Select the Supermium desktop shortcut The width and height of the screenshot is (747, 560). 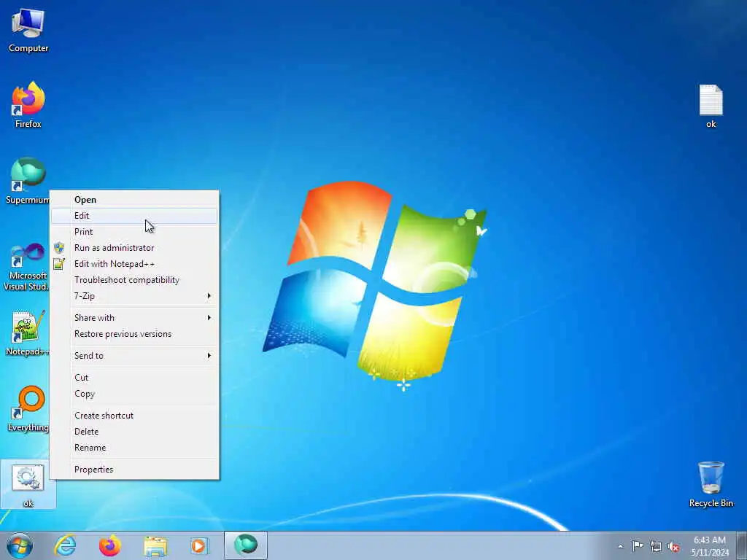tap(28, 181)
